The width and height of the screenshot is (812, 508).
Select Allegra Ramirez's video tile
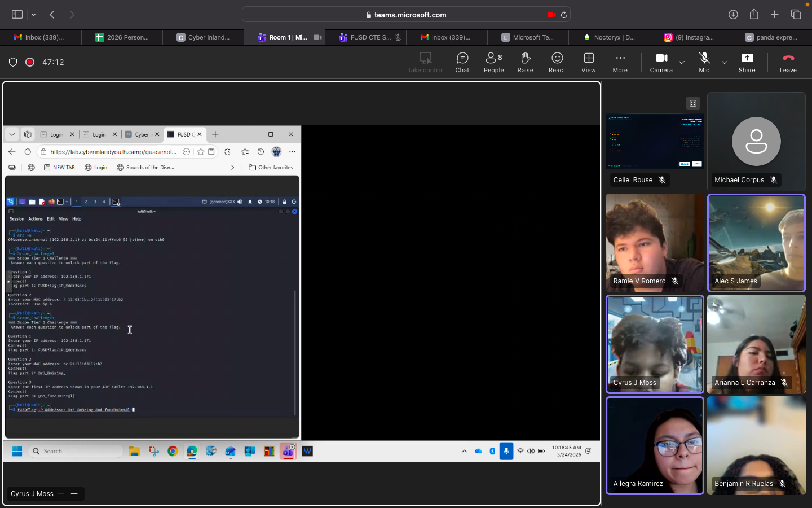point(655,445)
